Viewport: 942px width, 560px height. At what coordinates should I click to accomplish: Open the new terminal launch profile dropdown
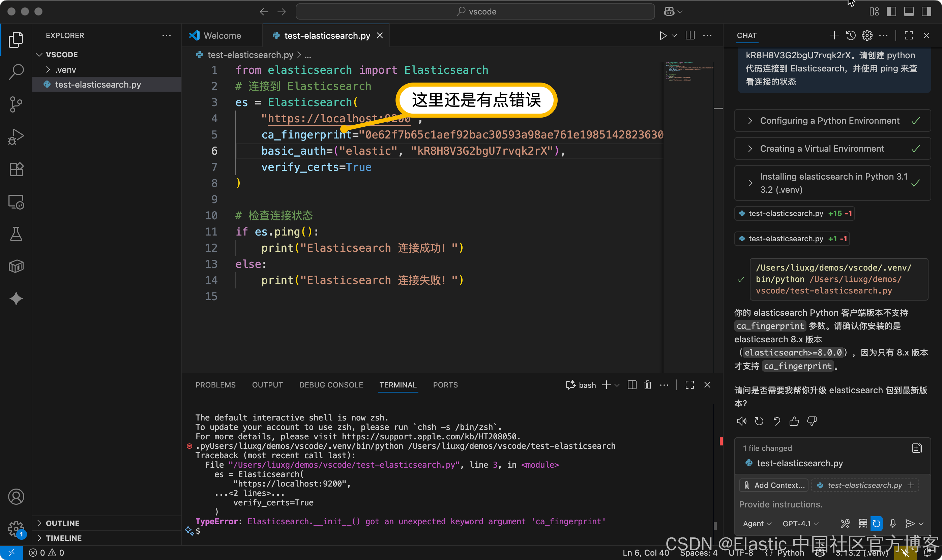[x=617, y=385]
